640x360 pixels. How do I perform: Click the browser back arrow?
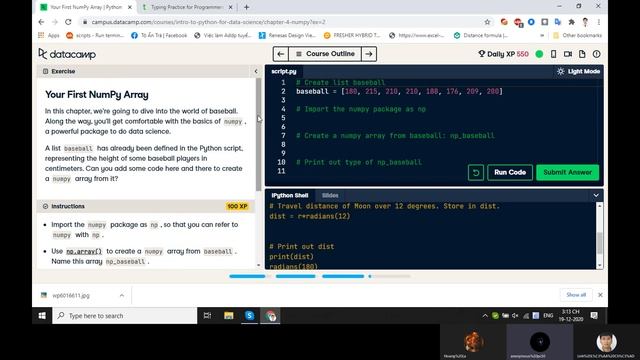[41, 22]
